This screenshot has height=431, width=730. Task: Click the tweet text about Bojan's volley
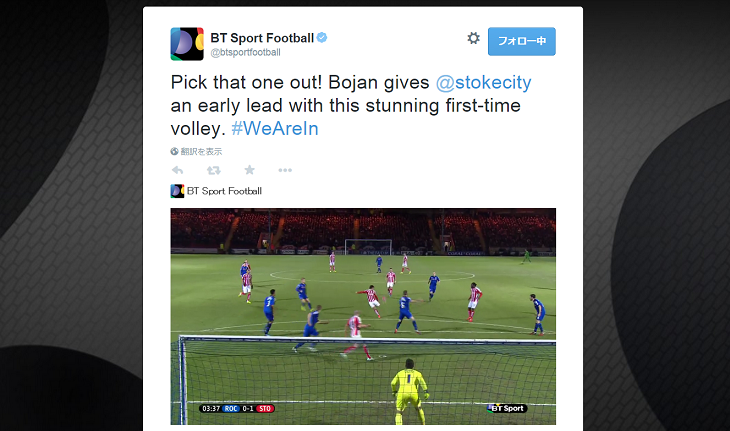[x=351, y=106]
